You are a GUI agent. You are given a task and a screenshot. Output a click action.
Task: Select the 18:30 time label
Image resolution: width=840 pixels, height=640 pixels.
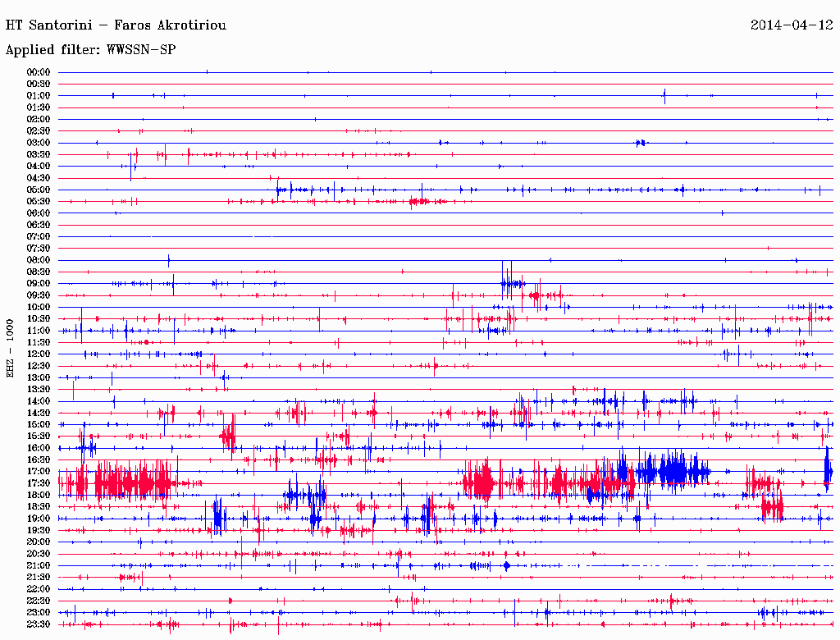coord(39,507)
